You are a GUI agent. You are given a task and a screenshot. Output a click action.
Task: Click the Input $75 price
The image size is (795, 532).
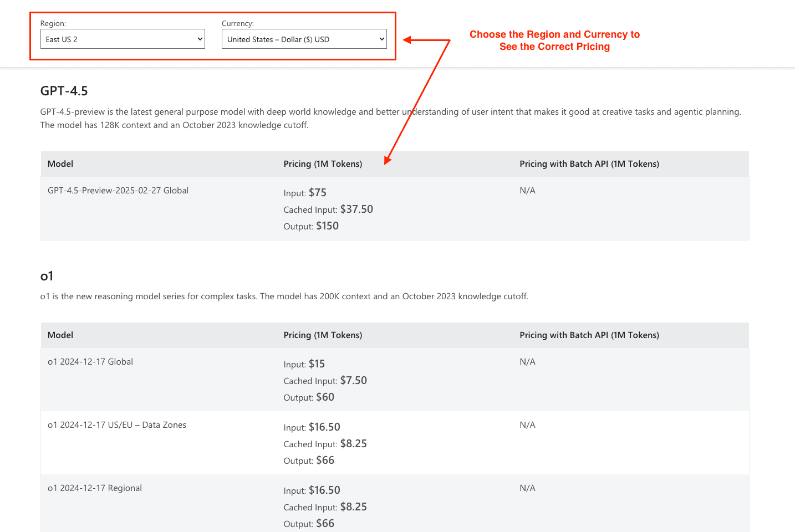(x=305, y=193)
